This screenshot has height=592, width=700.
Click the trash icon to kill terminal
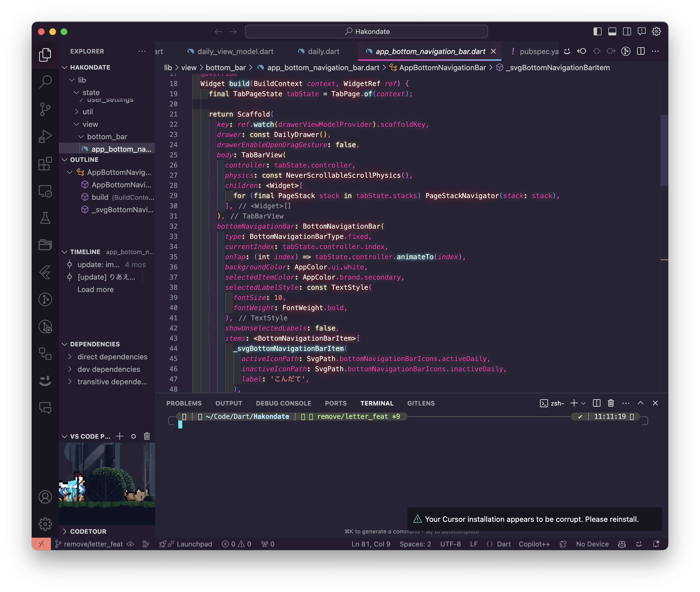(611, 403)
